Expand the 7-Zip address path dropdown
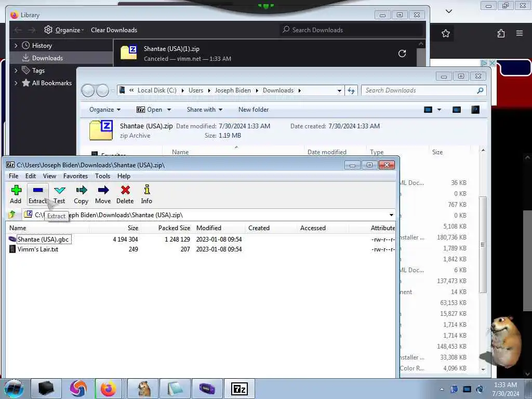532x399 pixels. click(x=391, y=215)
